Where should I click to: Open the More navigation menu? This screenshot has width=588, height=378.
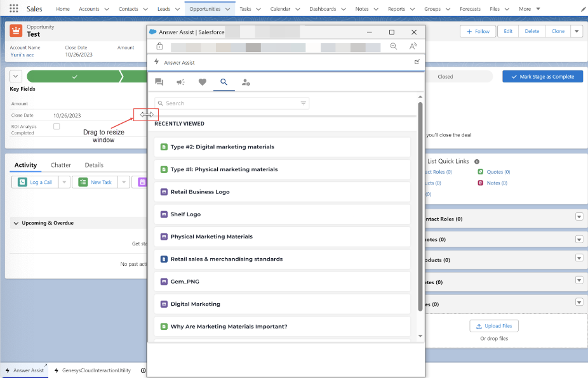[530, 9]
